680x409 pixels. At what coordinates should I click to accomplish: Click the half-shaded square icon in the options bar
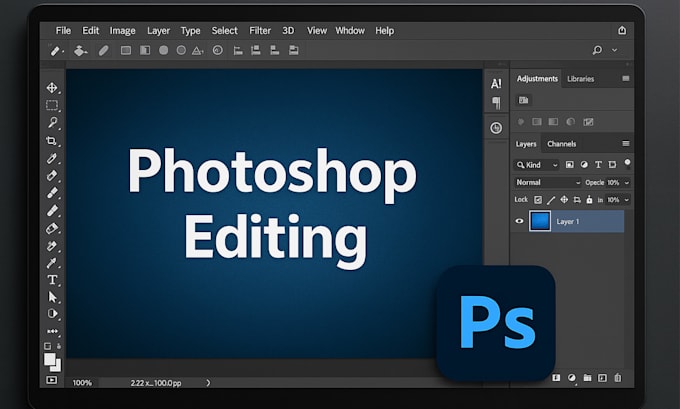(145, 50)
